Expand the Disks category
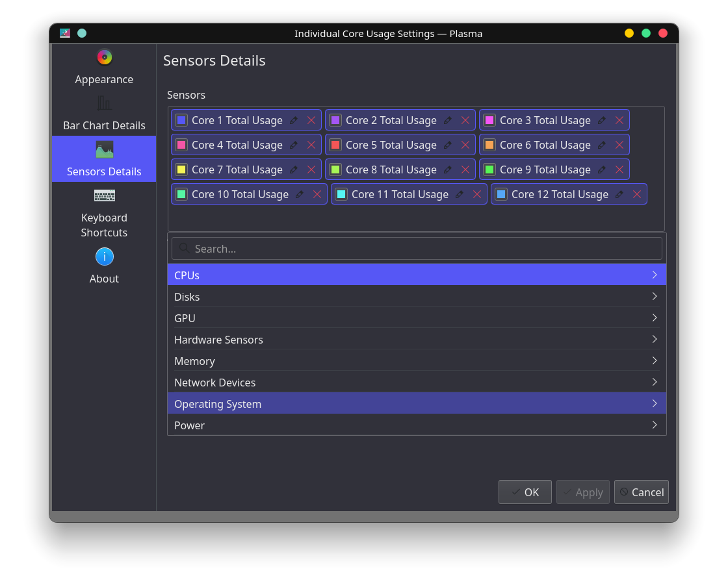 [416, 296]
